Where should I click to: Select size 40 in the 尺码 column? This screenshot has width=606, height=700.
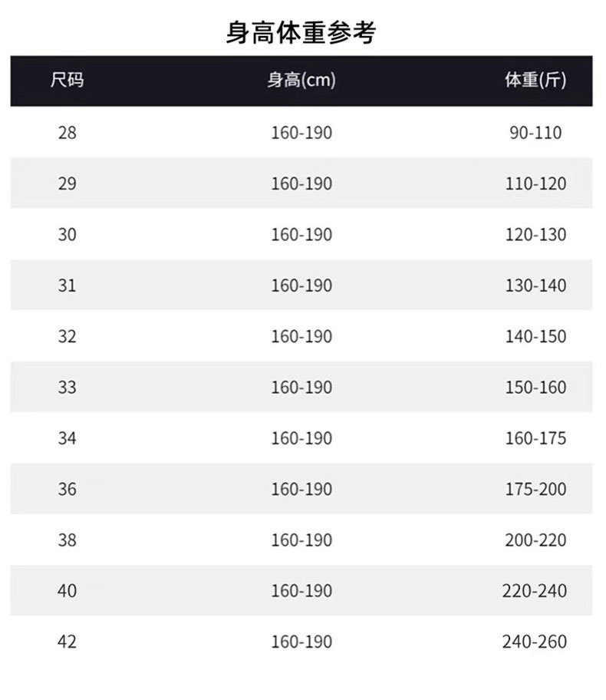pos(67,590)
